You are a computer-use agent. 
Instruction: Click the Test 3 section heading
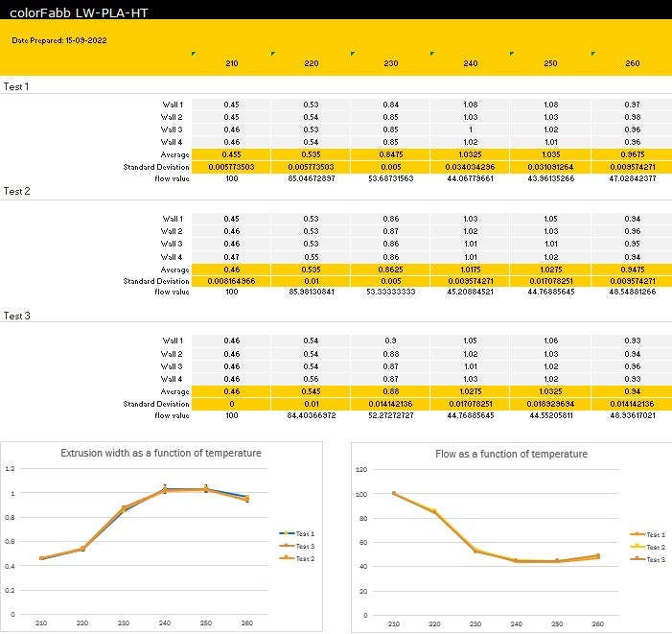pos(16,316)
